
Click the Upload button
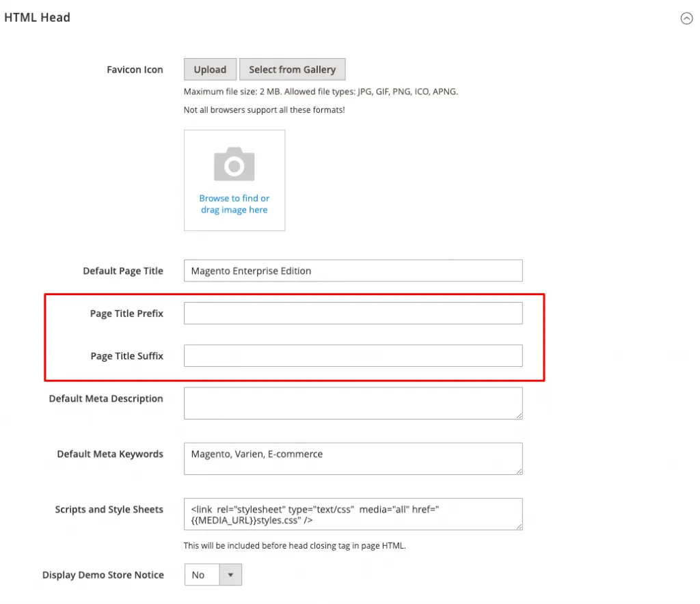[x=209, y=69]
